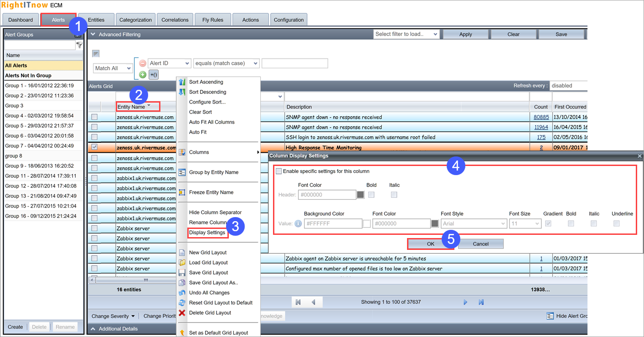The height and width of the screenshot is (337, 644).
Task: Click the New Grid Layout icon
Action: click(x=182, y=253)
